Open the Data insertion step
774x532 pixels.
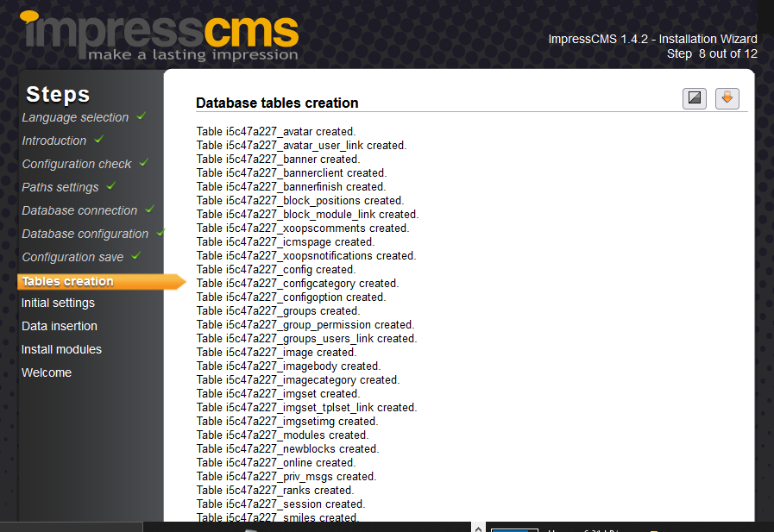[x=59, y=326]
